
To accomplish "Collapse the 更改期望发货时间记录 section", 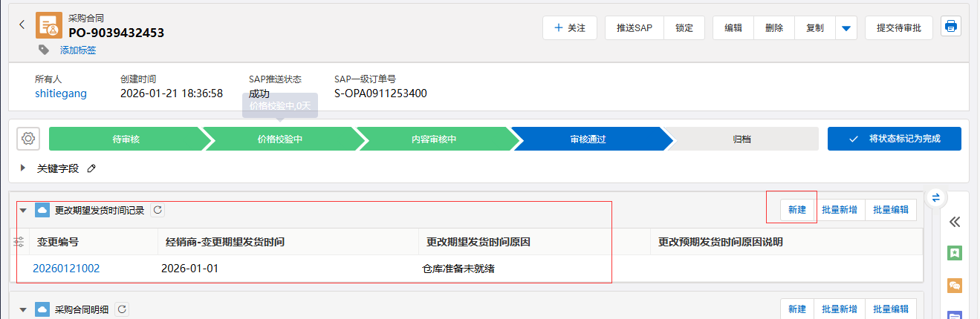I will pos(23,211).
